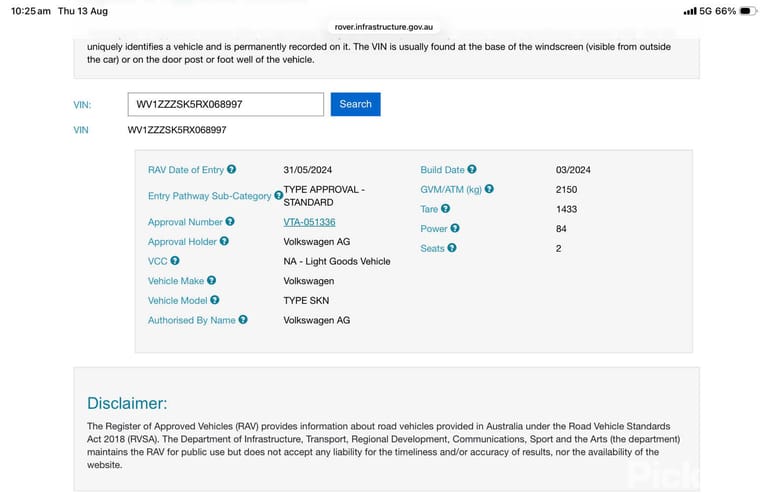Viewport: 768px width, 504px height.
Task: Open the VTA-051336 approval link
Action: [x=309, y=222]
